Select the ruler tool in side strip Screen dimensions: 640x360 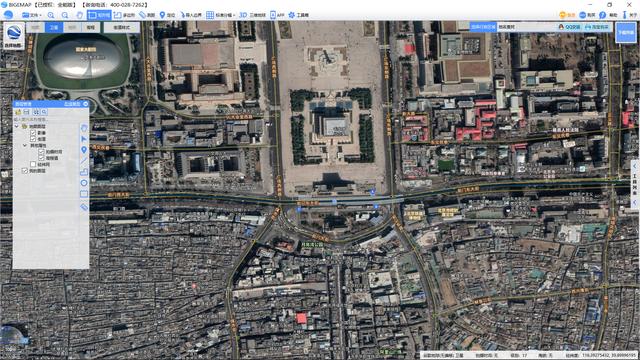[84, 207]
